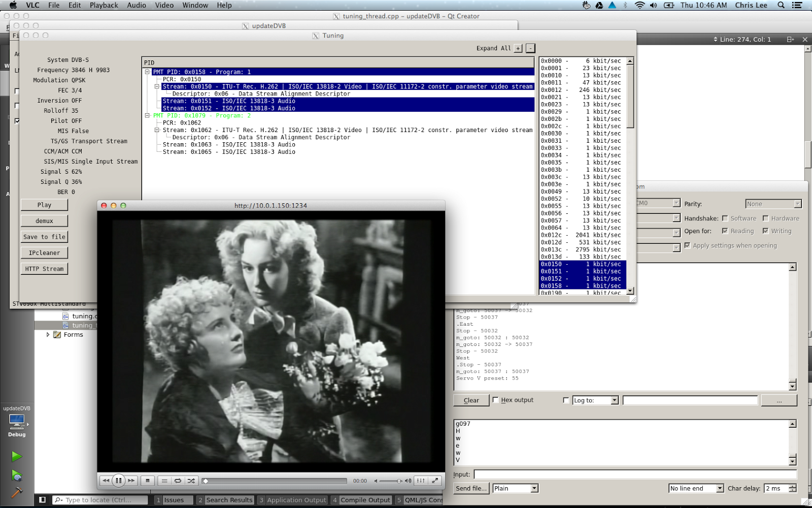The width and height of the screenshot is (812, 508).
Task: Skip backward with VLC rewind button
Action: (106, 481)
